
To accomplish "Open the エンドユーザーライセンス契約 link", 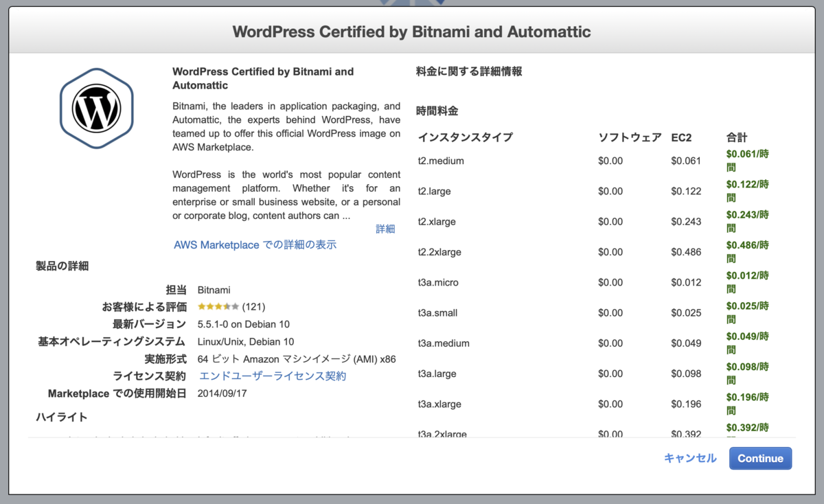I will coord(273,376).
